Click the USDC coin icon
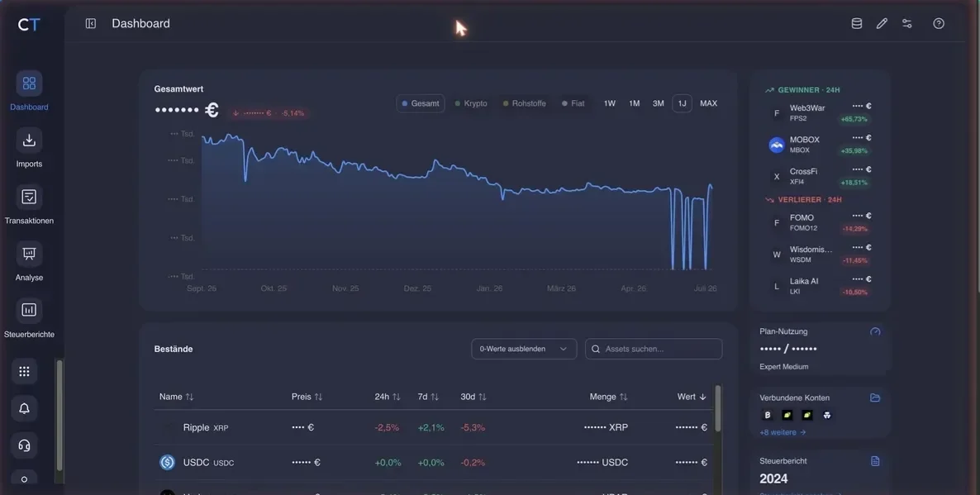This screenshot has height=495, width=980. pos(167,463)
